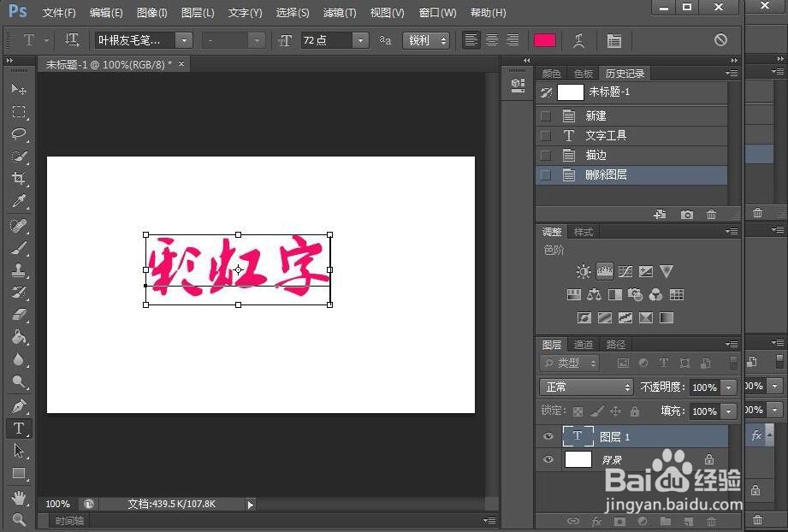Select the Horizontal Type tool

pos(19,428)
